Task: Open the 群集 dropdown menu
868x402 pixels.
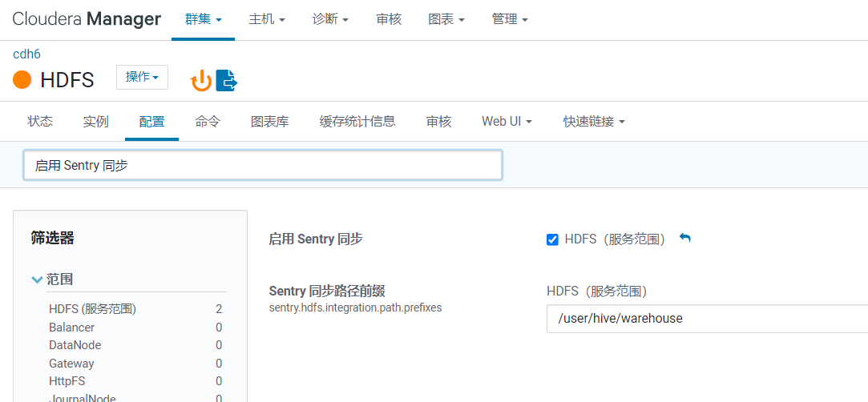Action: (x=203, y=19)
